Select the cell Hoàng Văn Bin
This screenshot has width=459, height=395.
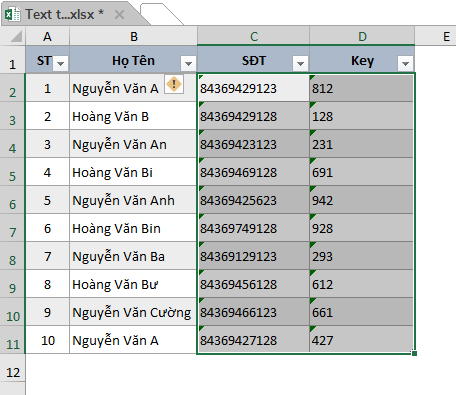pyautogui.click(x=133, y=228)
